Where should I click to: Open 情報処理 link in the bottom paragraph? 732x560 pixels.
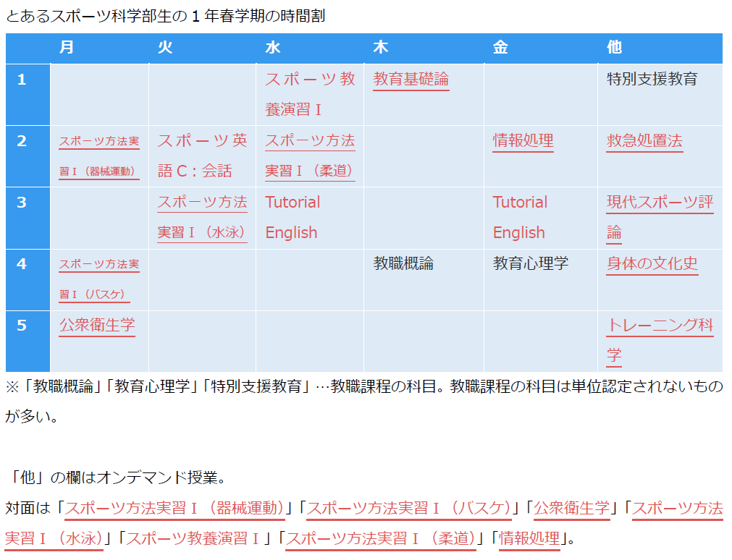coord(529,538)
